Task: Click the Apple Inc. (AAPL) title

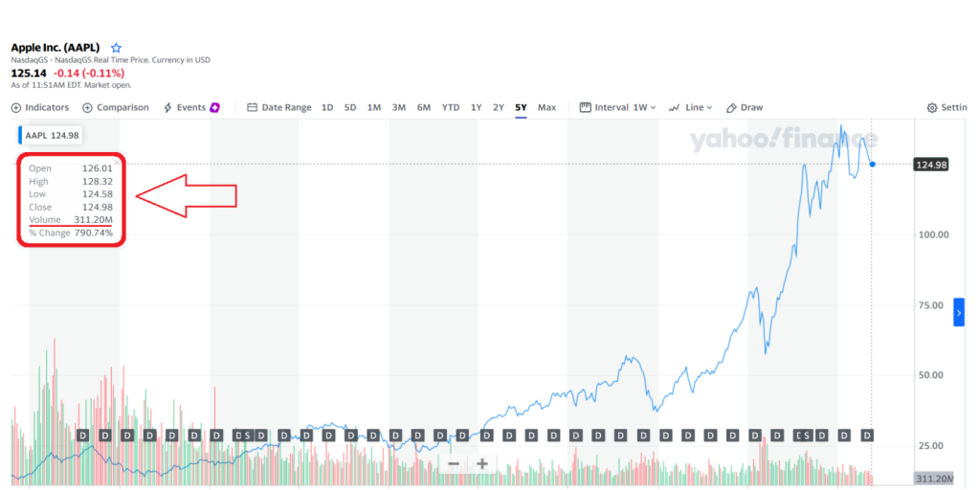Action: click(55, 48)
